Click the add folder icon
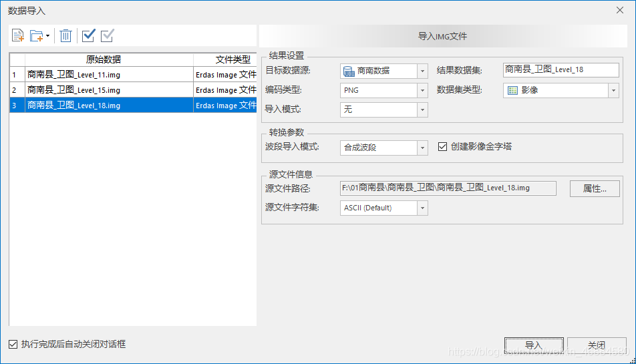Image resolution: width=636 pixels, height=364 pixels. pos(37,35)
